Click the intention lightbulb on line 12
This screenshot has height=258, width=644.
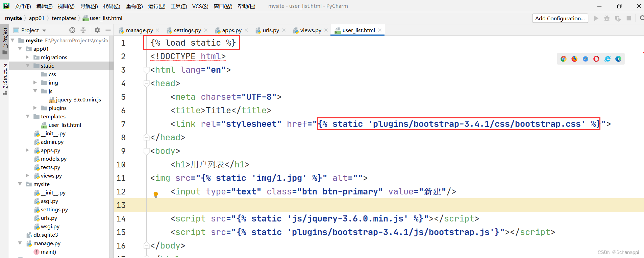(156, 194)
